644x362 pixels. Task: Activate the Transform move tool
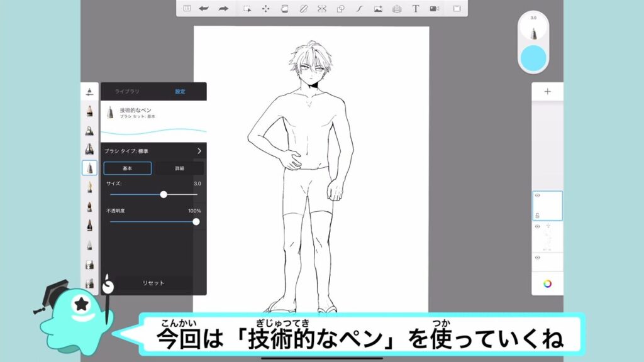click(x=265, y=9)
